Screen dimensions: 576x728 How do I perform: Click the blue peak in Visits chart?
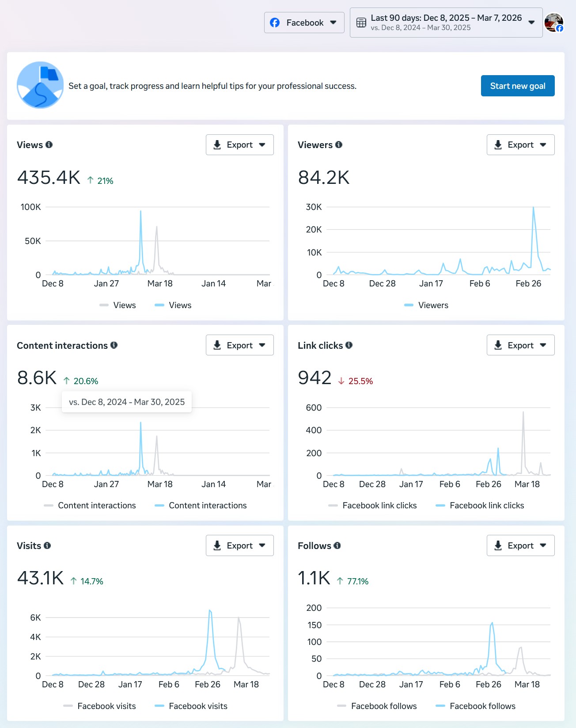210,611
